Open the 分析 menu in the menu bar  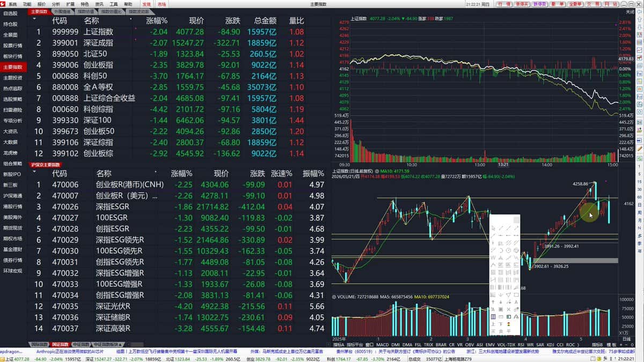(x=56, y=4)
